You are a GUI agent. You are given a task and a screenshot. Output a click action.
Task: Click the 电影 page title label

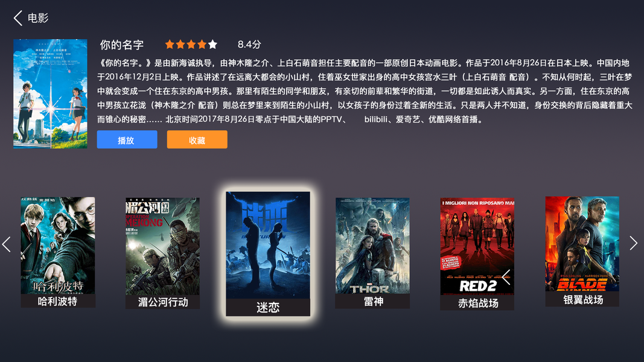click(38, 18)
